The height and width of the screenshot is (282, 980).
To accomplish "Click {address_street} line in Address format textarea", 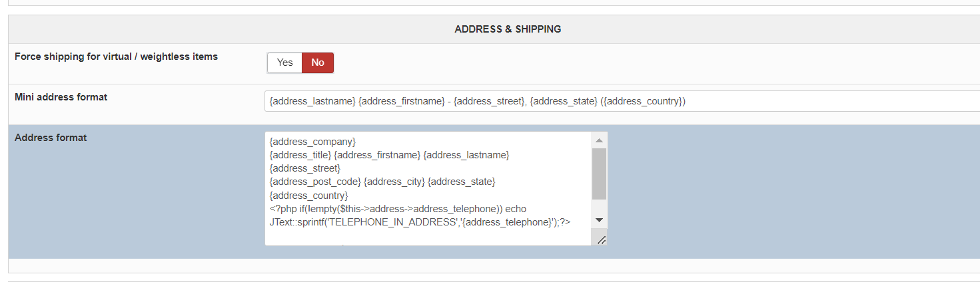I will pos(304,168).
